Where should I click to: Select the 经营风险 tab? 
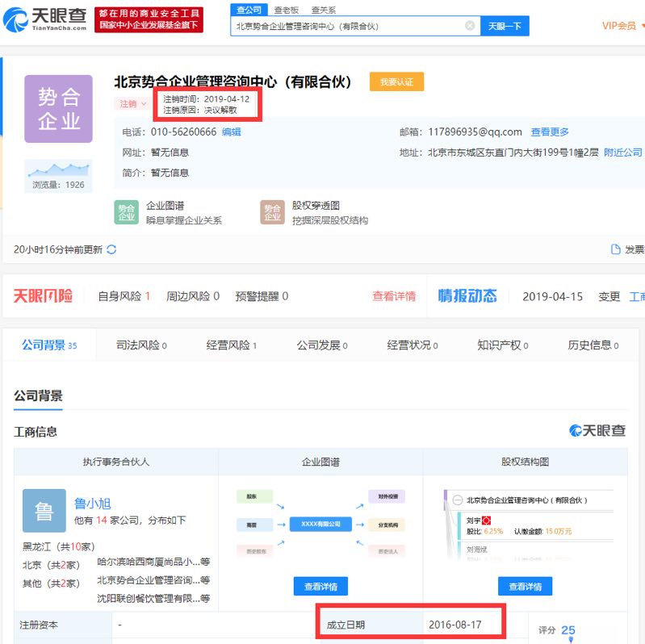coord(231,345)
